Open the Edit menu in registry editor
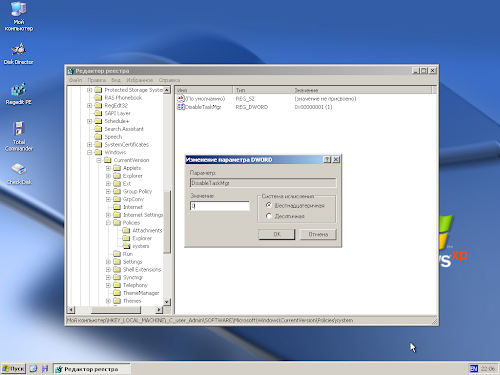 point(97,80)
